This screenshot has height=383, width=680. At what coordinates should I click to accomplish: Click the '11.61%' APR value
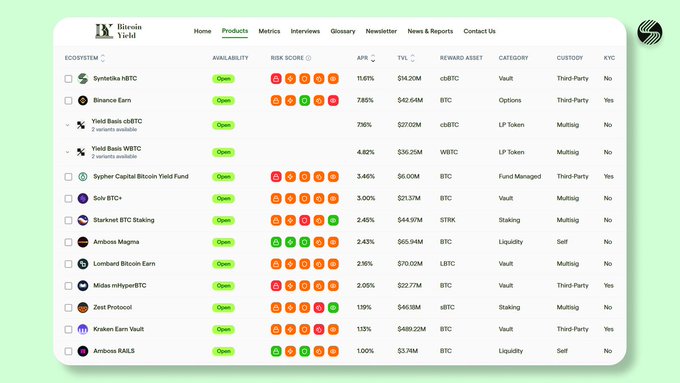coord(366,79)
